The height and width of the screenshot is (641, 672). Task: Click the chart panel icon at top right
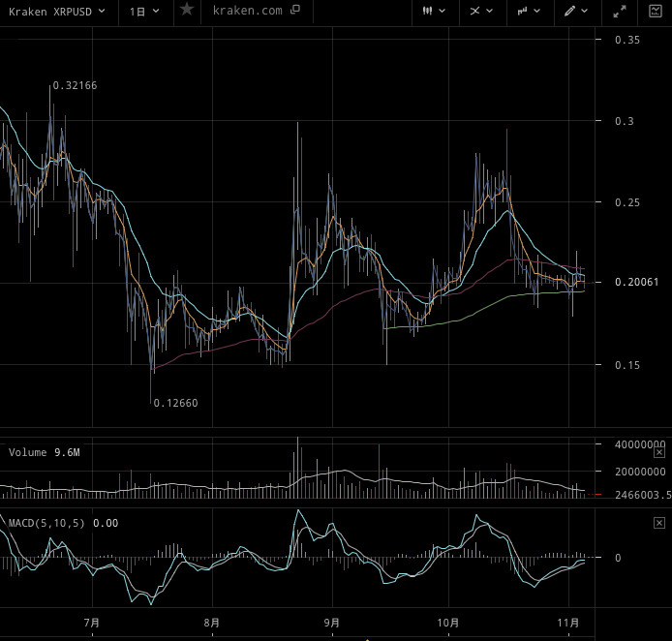tap(656, 12)
